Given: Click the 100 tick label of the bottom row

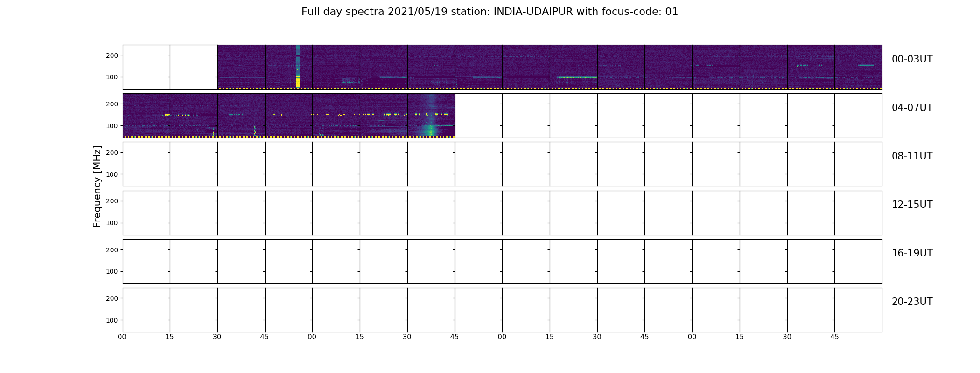Looking at the screenshot, I should point(112,320).
